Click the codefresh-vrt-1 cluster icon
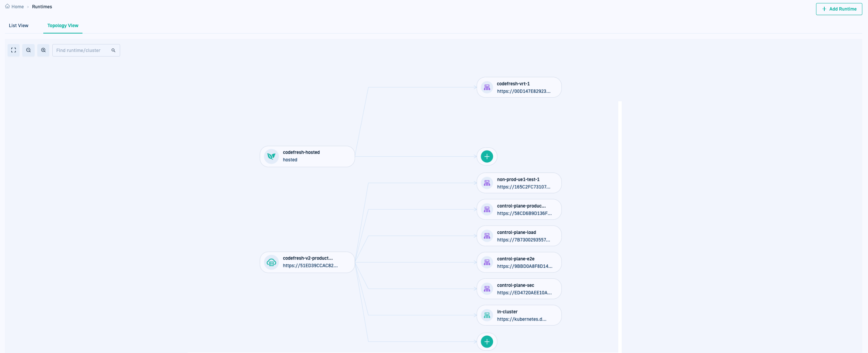This screenshot has width=868, height=353. [x=487, y=87]
